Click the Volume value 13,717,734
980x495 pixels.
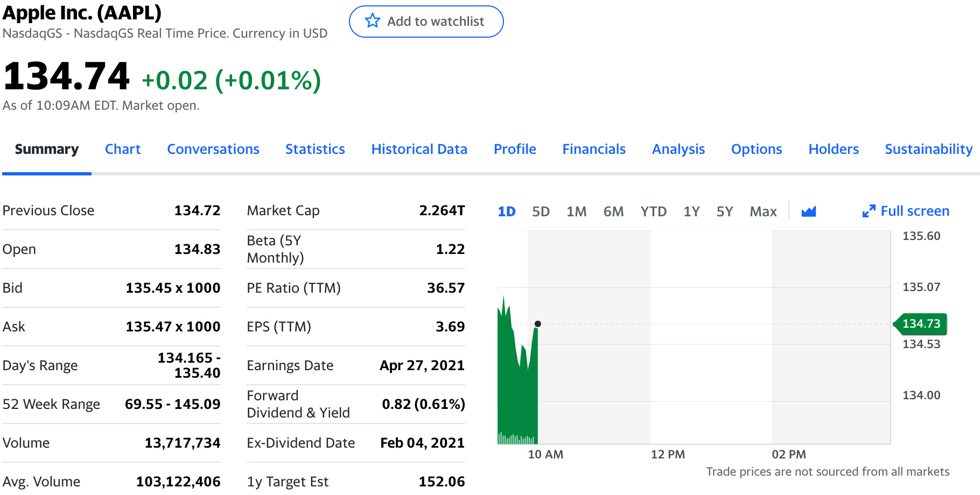[x=183, y=443]
